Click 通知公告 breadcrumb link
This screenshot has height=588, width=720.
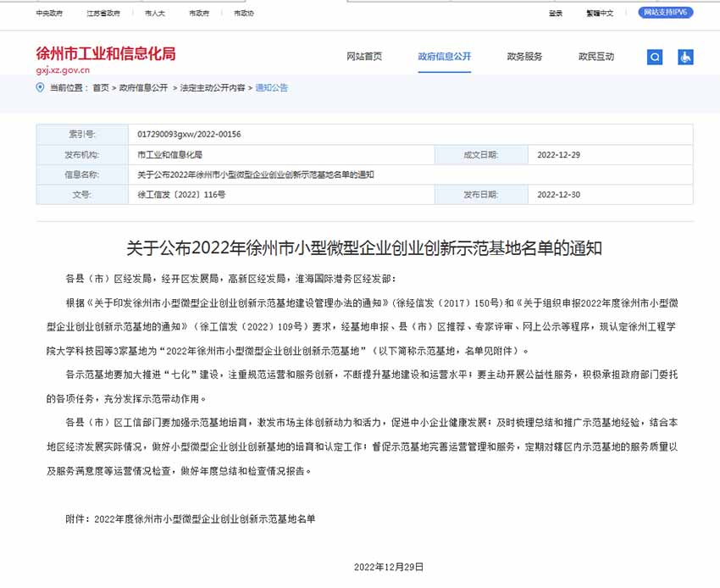tap(272, 88)
